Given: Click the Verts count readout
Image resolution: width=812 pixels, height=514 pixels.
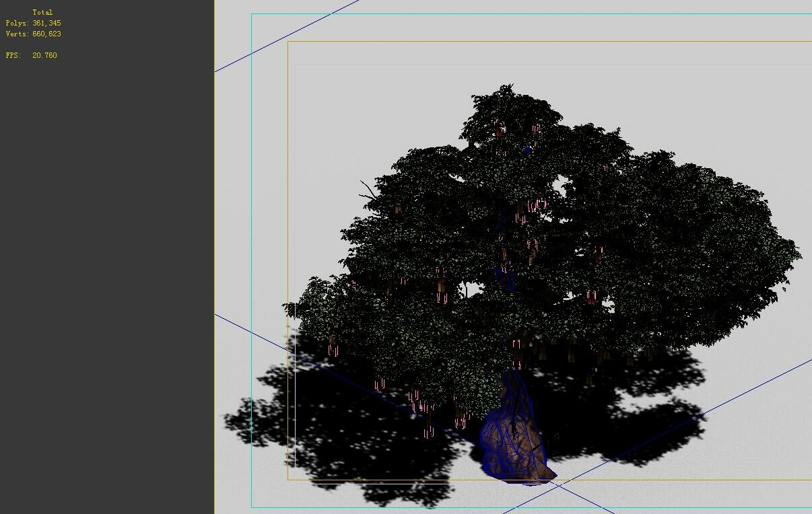Looking at the screenshot, I should point(34,34).
